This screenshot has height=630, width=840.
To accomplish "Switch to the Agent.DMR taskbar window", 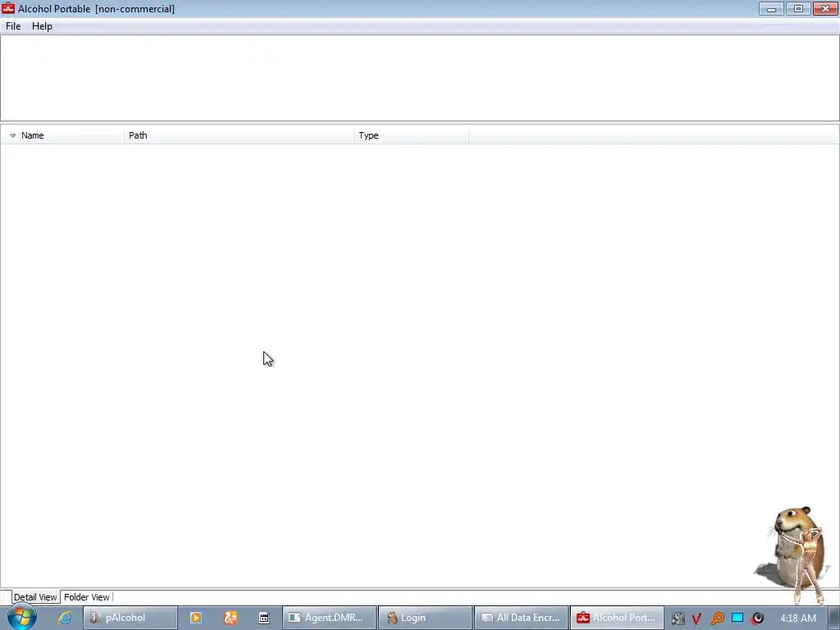I will click(x=330, y=618).
